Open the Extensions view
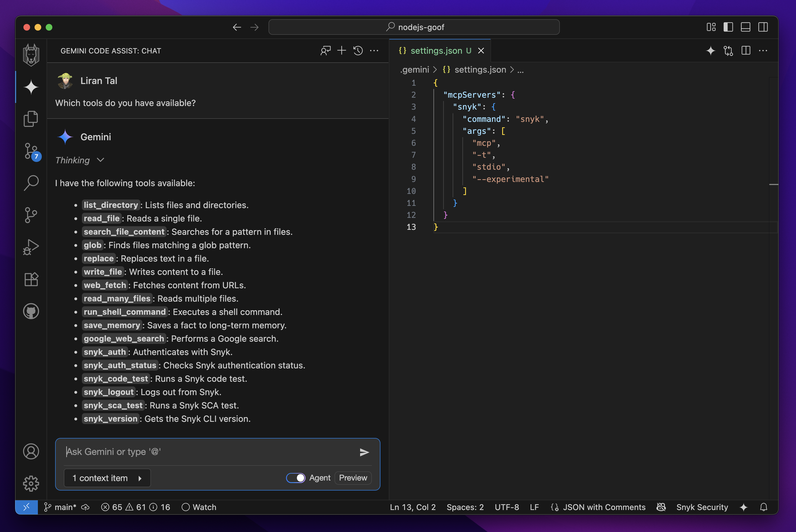The height and width of the screenshot is (532, 796). 31,280
